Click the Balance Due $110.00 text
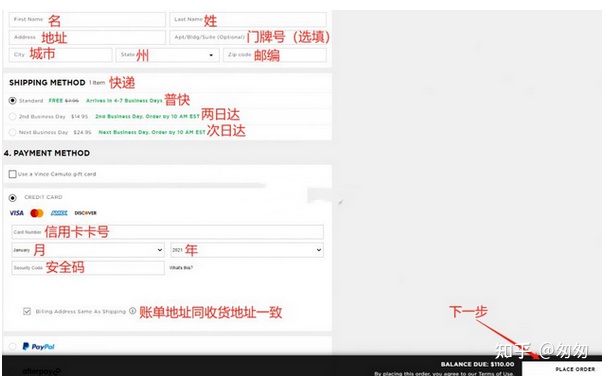The width and height of the screenshot is (605, 376). [477, 364]
